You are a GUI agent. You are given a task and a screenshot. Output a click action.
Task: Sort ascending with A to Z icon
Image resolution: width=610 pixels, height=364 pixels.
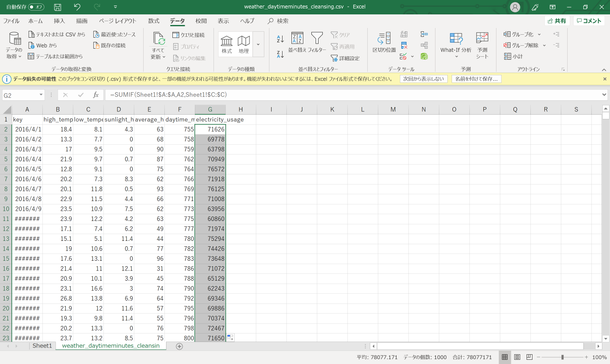pos(280,39)
